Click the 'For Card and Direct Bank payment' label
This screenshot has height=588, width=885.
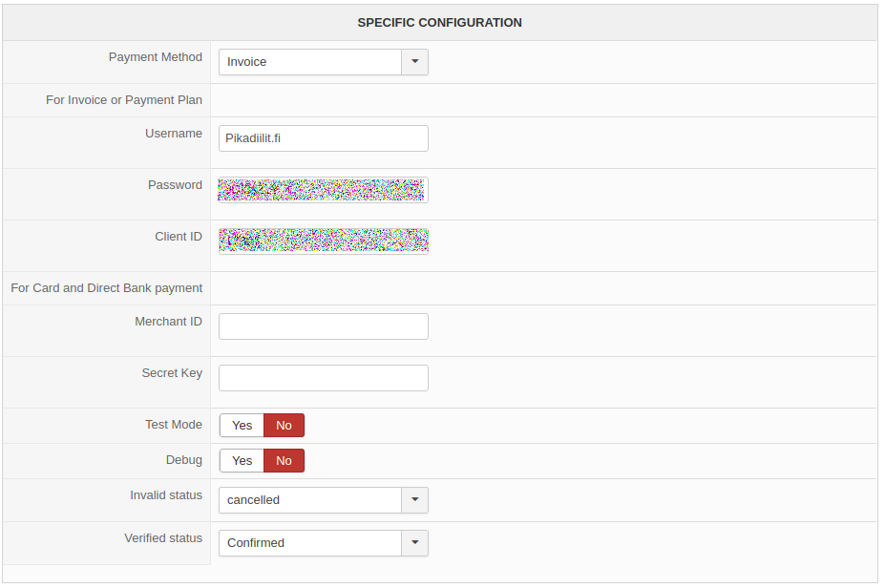coord(107,288)
